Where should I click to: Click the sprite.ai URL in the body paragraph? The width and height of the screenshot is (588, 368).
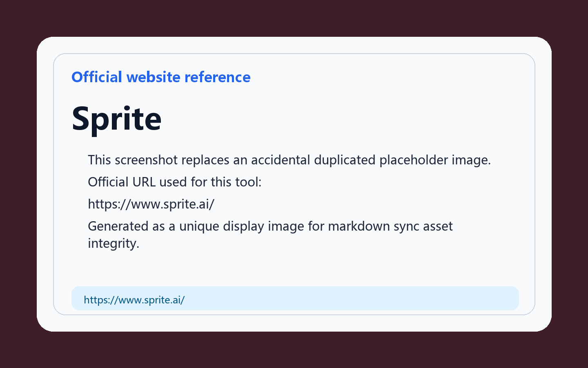[x=151, y=204]
